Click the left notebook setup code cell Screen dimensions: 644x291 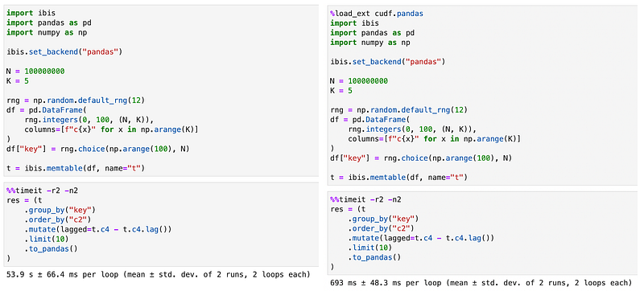pyautogui.click(x=161, y=91)
